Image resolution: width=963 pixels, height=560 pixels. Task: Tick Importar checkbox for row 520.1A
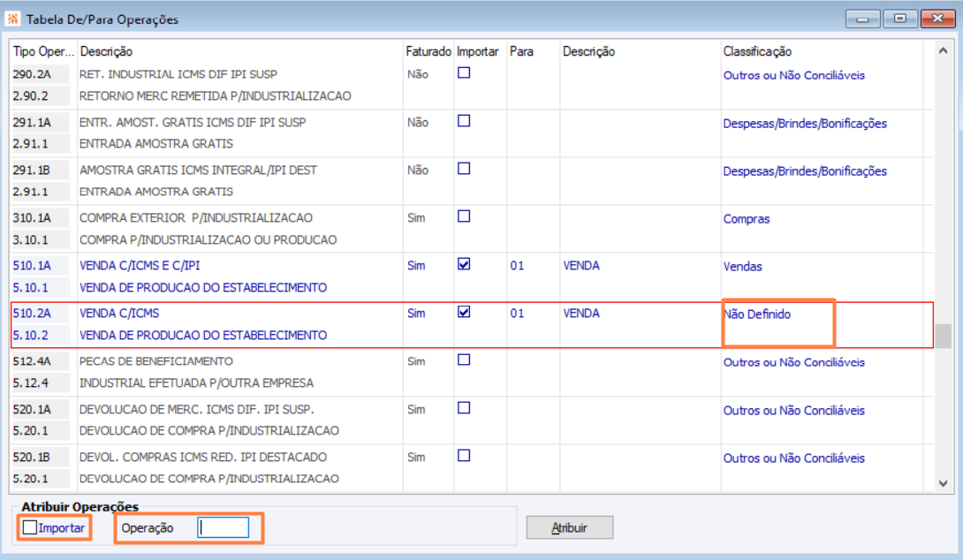464,408
